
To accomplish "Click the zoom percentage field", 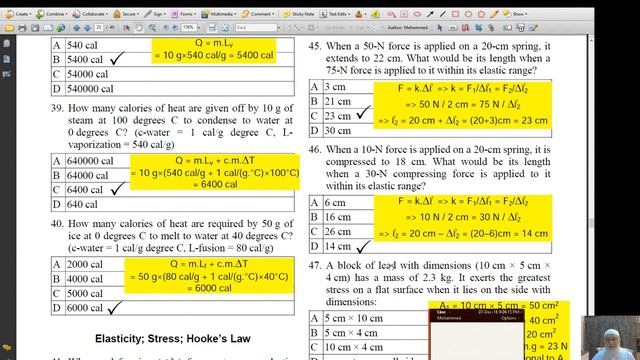I will [x=189, y=28].
